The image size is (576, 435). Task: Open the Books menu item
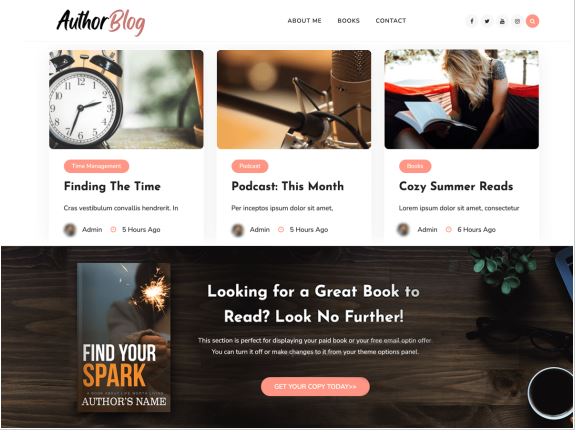(348, 21)
